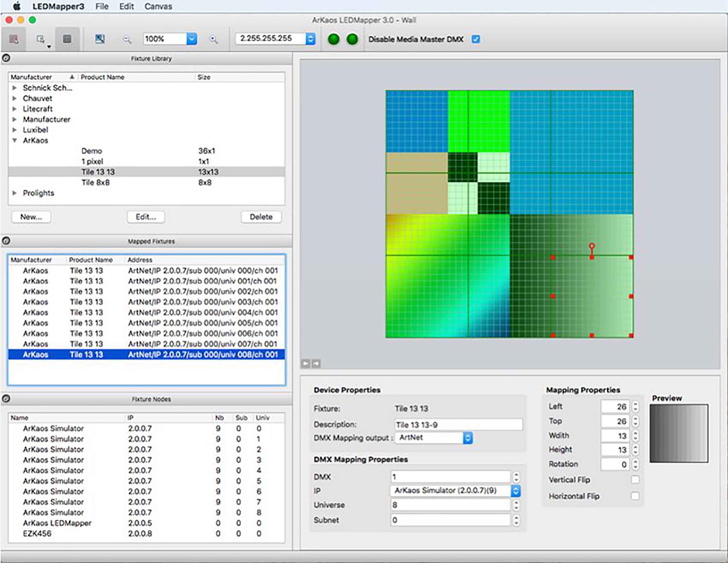This screenshot has width=728, height=563.
Task: Expand the Chauvet manufacturer group
Action: 14,98
